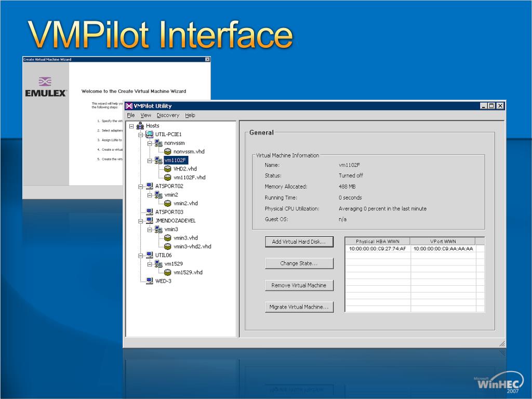Screen dimensions: 532x399
Task: Collapse the vm1102F tree node
Action: [150, 161]
